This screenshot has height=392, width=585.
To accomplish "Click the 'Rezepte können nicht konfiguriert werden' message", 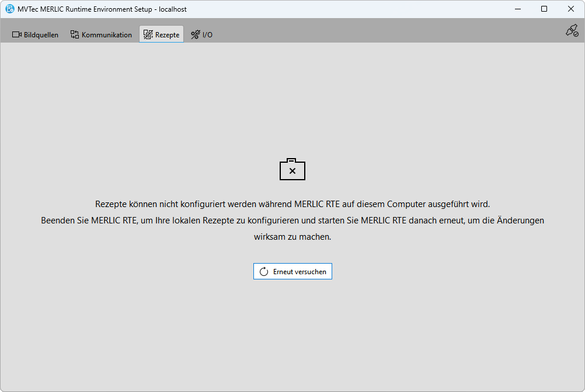I will (292, 204).
